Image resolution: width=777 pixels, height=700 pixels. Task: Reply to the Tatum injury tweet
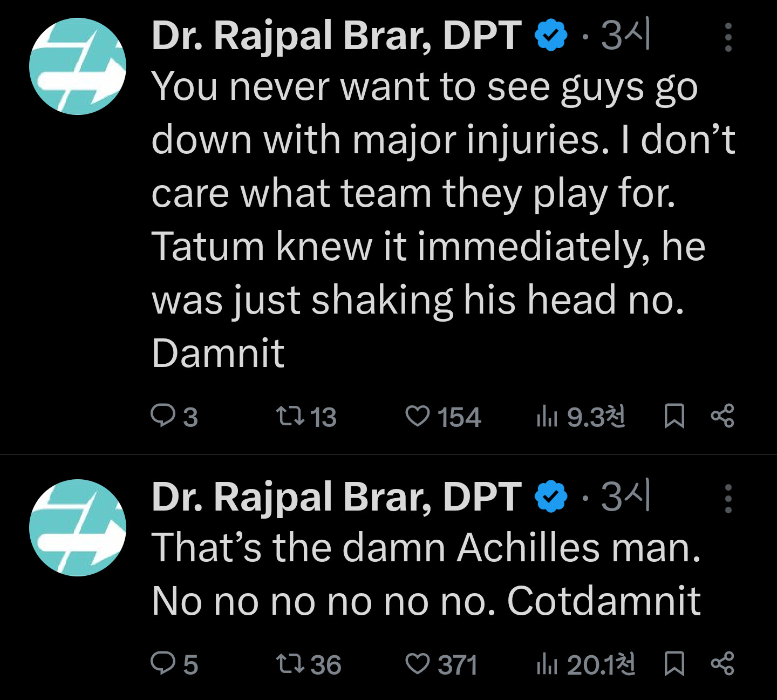162,417
